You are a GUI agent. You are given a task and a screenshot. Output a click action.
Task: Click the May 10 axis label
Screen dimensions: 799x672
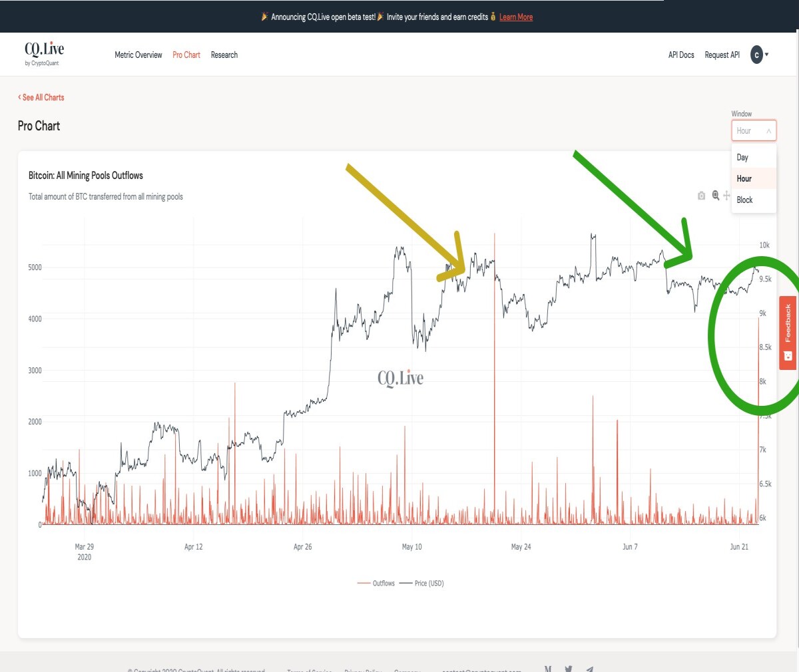[412, 547]
